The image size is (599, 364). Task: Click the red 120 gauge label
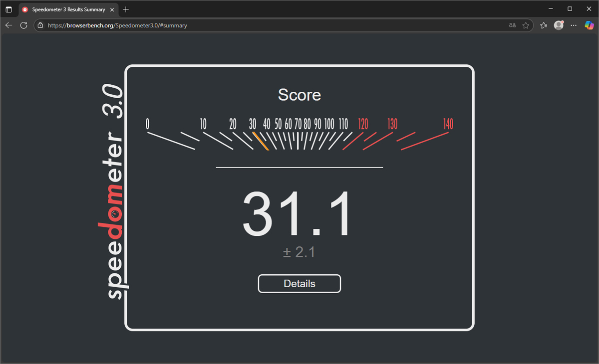pyautogui.click(x=363, y=124)
